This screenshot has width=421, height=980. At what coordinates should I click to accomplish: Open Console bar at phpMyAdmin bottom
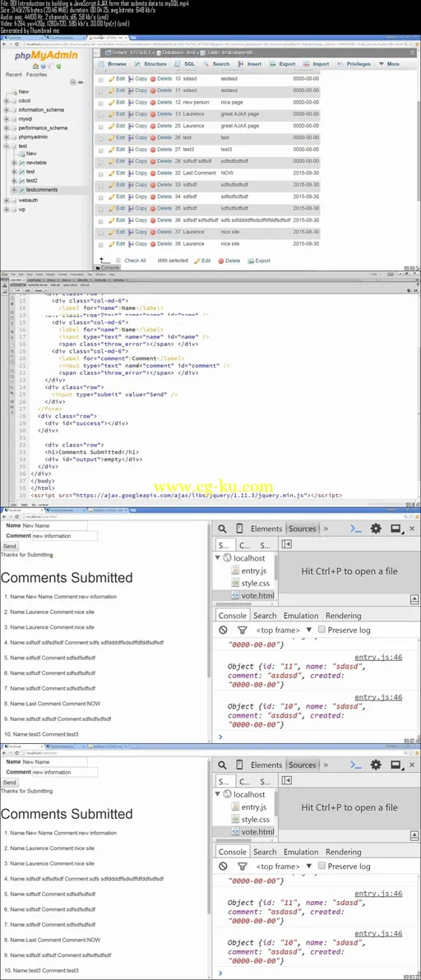pyautogui.click(x=108, y=267)
